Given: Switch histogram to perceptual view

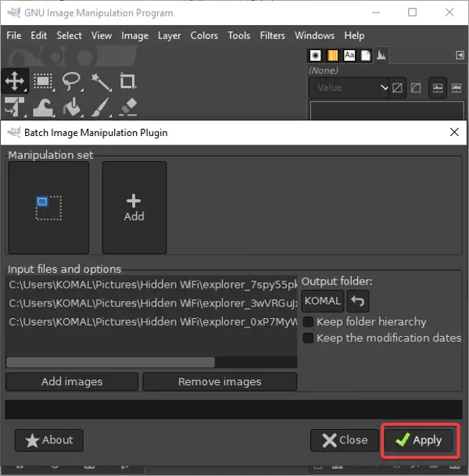Looking at the screenshot, I should pos(416,88).
